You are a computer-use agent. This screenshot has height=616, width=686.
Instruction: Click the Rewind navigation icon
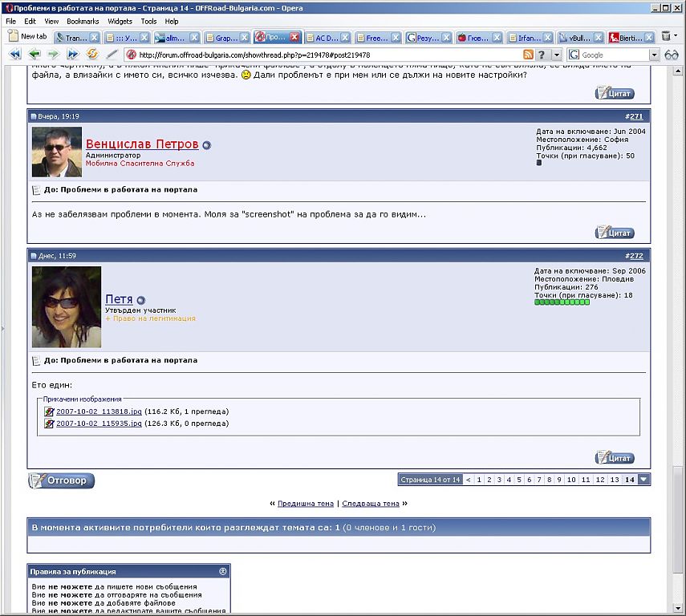click(x=14, y=55)
